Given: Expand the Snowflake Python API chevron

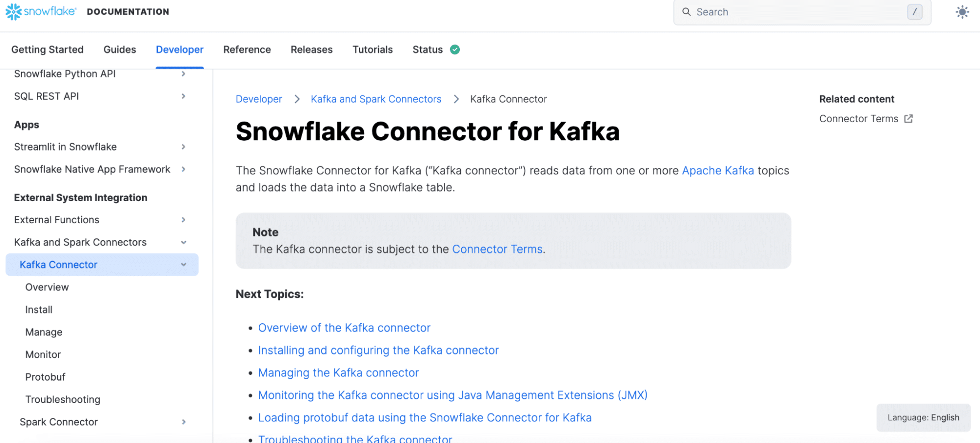Looking at the screenshot, I should (x=183, y=74).
